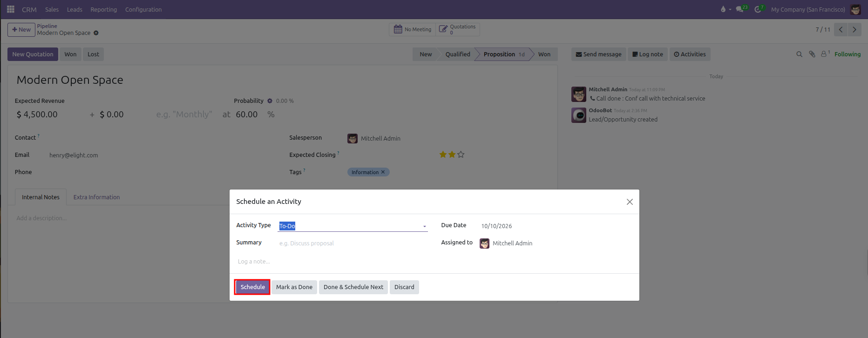Click the Schedule button
The height and width of the screenshot is (338, 868).
(x=252, y=287)
